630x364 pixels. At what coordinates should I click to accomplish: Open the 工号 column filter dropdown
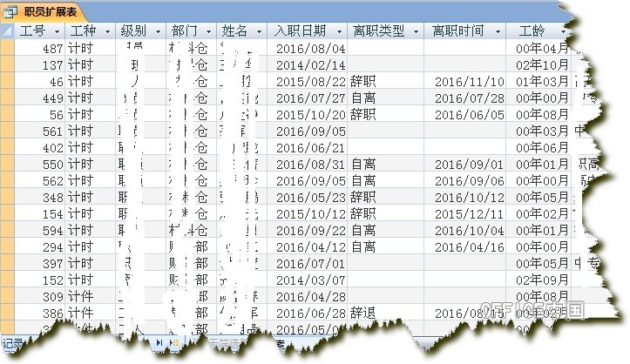(x=57, y=31)
